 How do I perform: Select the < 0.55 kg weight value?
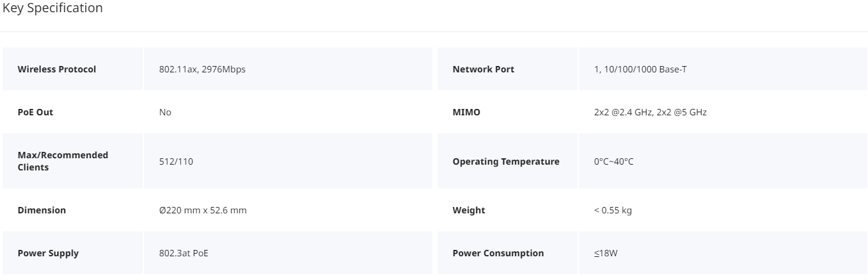coord(613,210)
